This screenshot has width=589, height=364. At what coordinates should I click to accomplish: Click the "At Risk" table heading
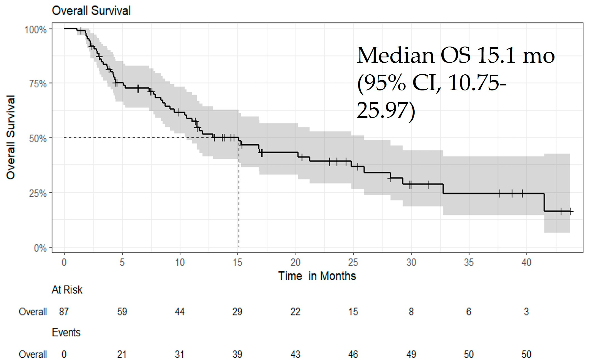[67, 290]
